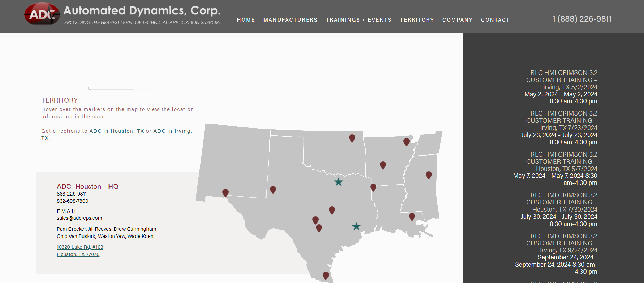
Task: Select the Mississippi map marker
Action: coord(429,175)
